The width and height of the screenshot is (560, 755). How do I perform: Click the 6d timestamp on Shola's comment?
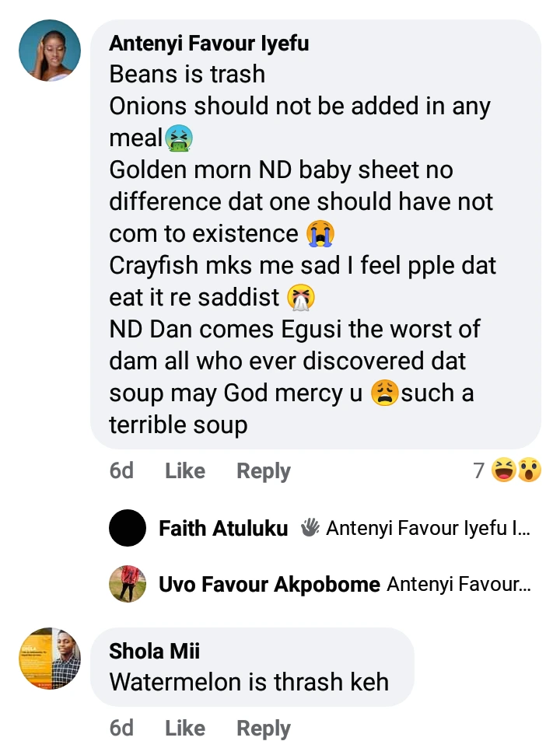click(121, 728)
